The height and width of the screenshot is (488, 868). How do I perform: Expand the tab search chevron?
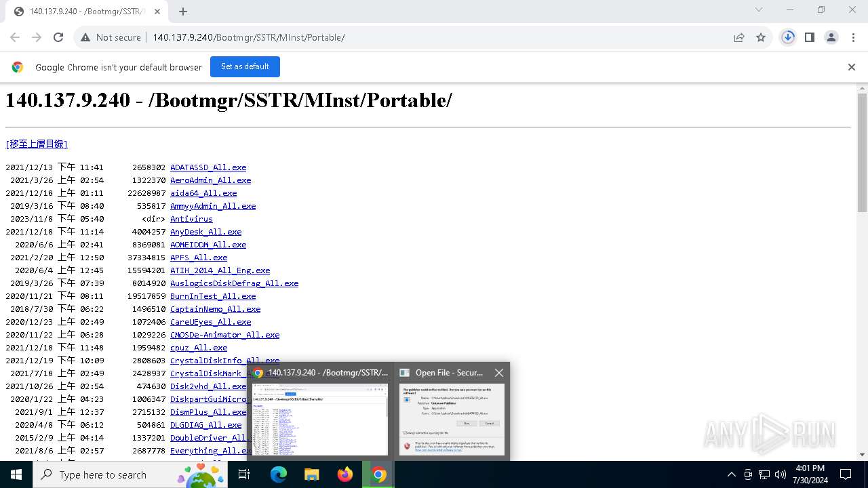759,9
